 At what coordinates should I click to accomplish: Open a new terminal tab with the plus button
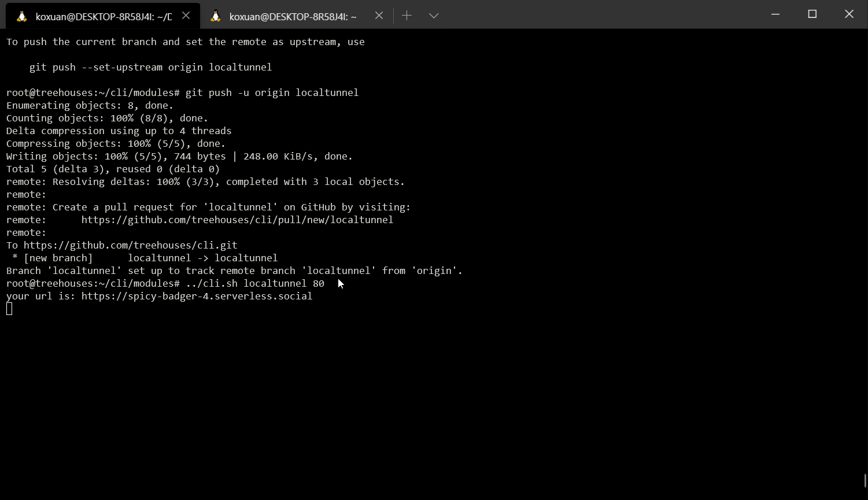coord(407,16)
